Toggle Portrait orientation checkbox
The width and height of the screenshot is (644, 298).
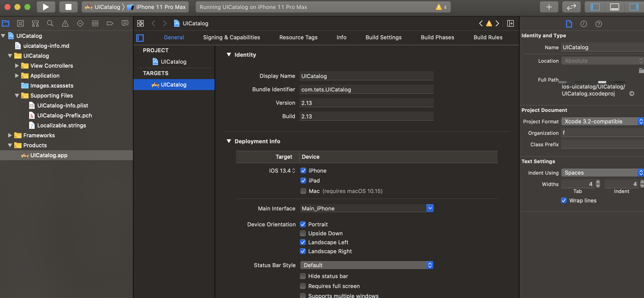coord(303,224)
